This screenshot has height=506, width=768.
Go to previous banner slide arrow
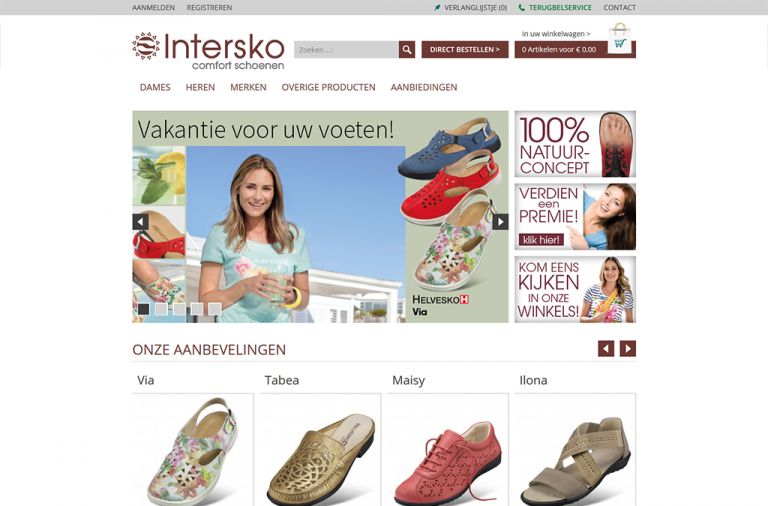(141, 222)
